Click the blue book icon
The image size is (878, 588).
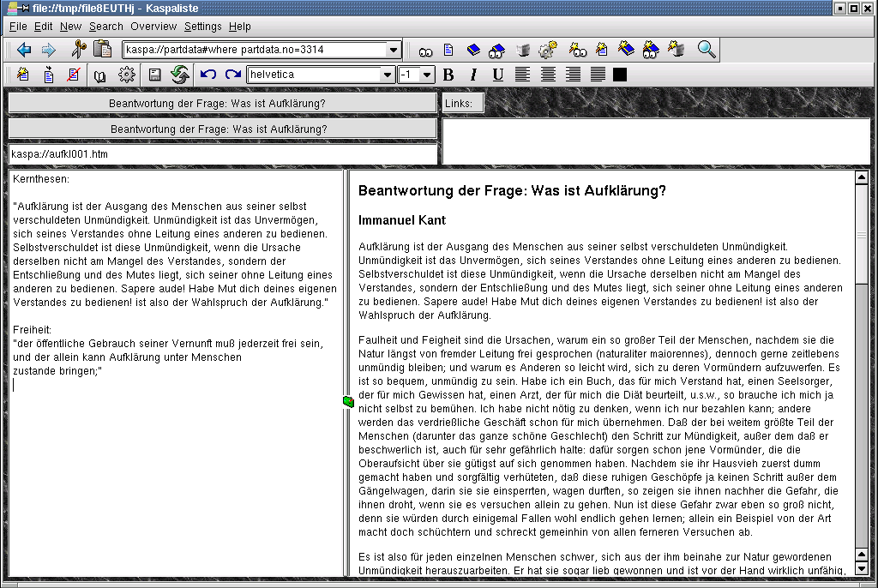473,50
